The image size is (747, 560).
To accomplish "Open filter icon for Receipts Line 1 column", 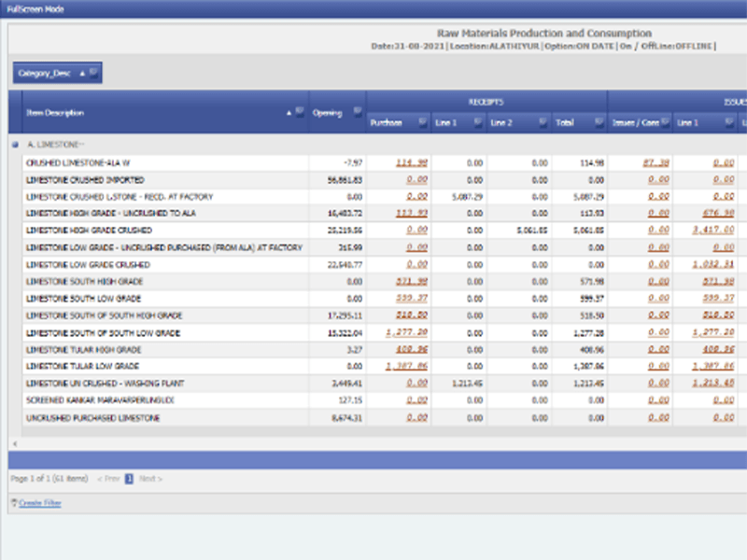I will coord(478,122).
